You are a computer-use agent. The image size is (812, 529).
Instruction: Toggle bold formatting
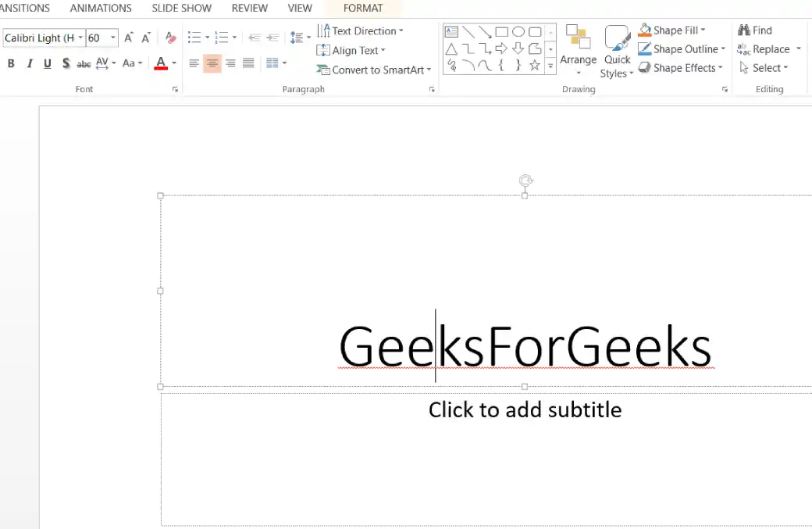coord(11,63)
